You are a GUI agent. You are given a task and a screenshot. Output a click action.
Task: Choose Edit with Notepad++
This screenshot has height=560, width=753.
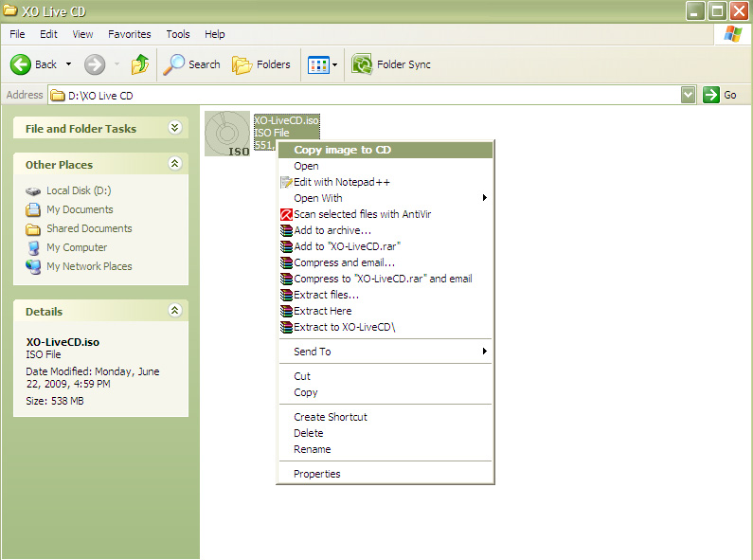385,182
